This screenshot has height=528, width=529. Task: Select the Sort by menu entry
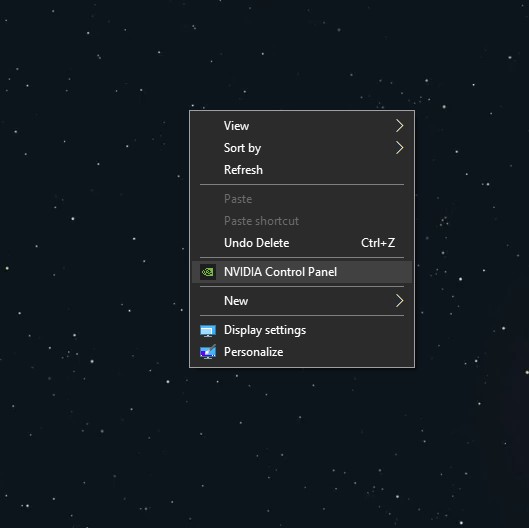tap(302, 148)
